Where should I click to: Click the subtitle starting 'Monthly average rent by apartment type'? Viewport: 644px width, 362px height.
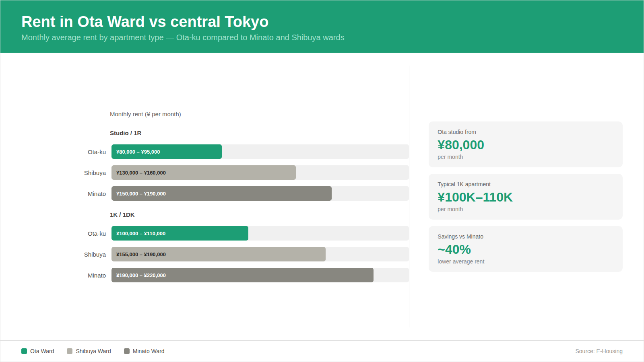click(x=183, y=37)
